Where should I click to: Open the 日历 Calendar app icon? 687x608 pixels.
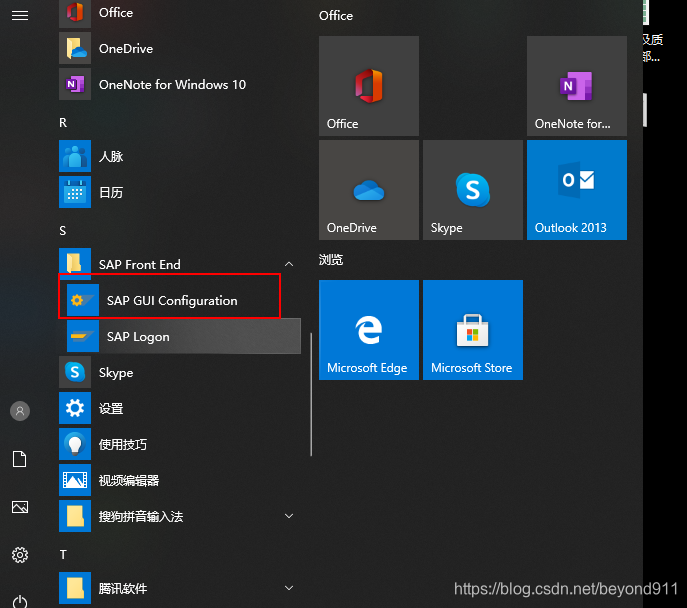click(x=75, y=192)
